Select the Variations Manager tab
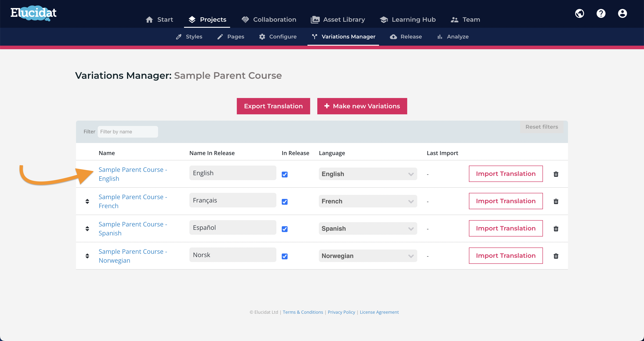 tap(343, 36)
